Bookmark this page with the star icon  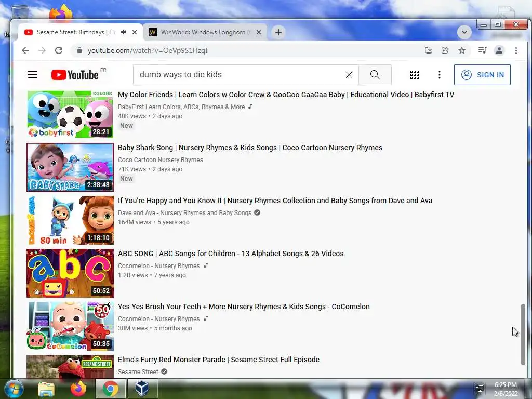click(462, 50)
